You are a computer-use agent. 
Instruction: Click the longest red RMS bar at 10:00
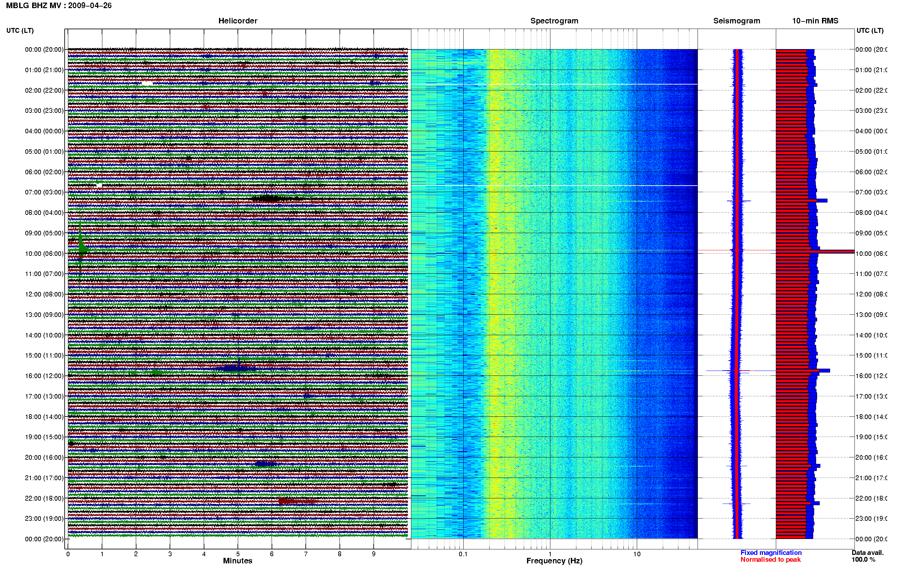coord(815,252)
